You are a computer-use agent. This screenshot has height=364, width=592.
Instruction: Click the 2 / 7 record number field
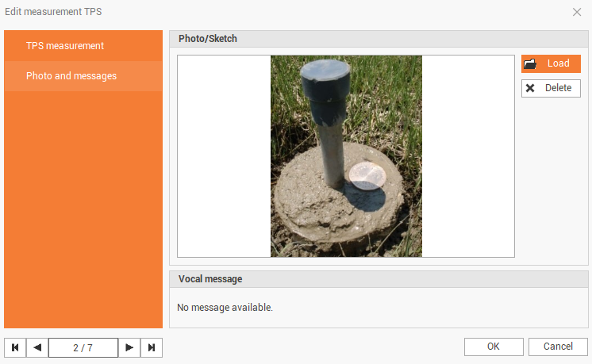(83, 347)
